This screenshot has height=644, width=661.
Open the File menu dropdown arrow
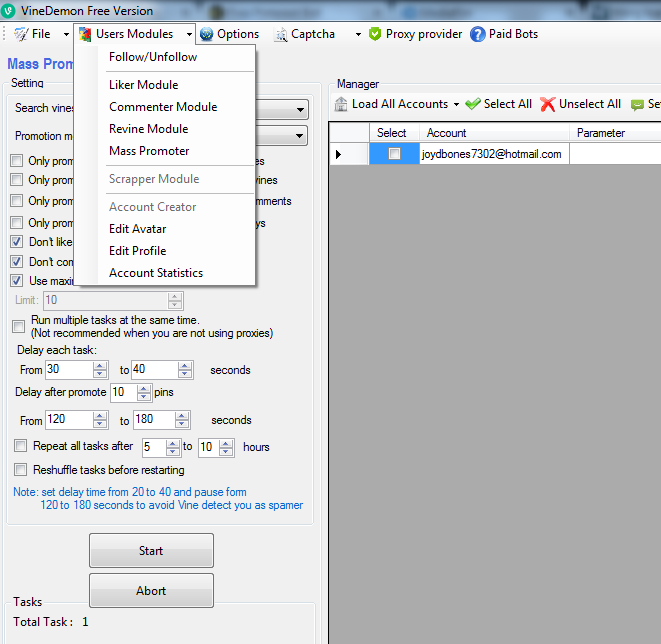[x=66, y=35]
